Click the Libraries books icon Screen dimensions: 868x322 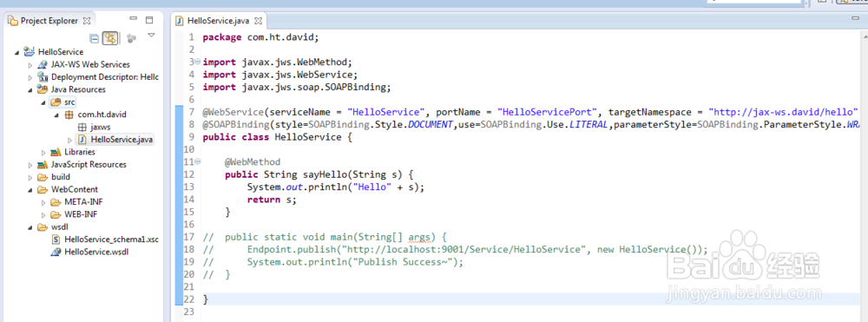[x=56, y=152]
